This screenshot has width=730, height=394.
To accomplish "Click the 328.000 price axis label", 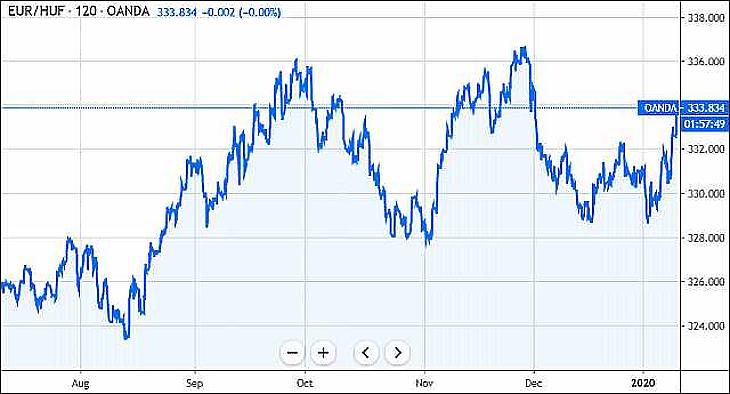I will (706, 238).
